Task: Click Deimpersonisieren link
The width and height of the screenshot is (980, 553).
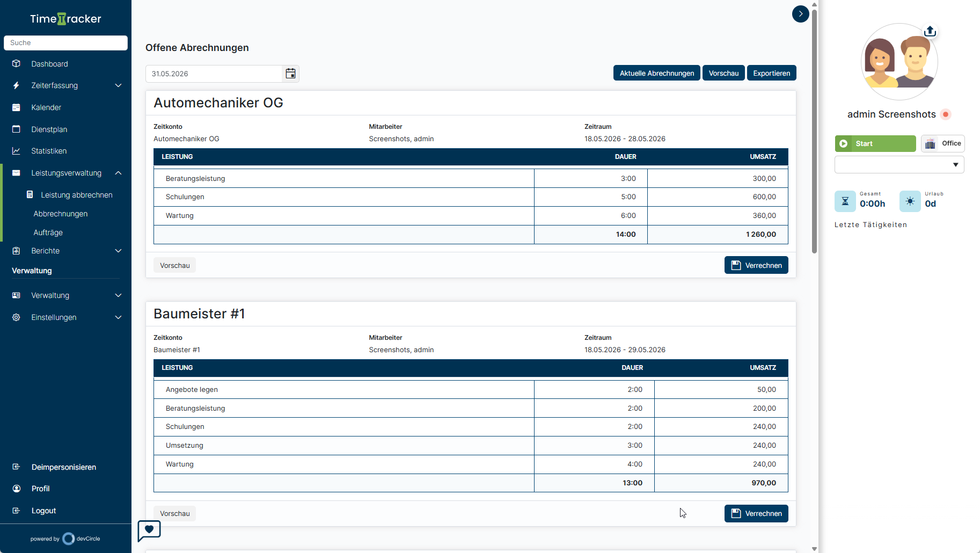Action: (64, 467)
